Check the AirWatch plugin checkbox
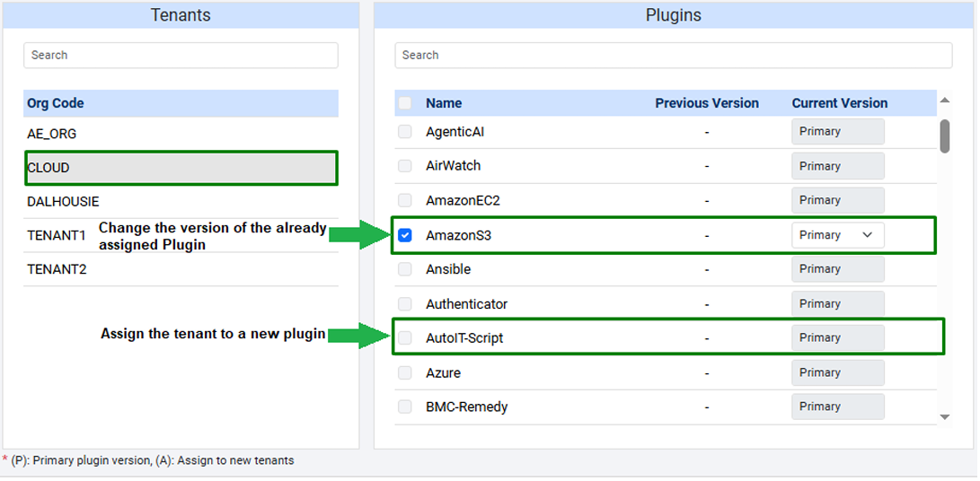 pyautogui.click(x=405, y=166)
